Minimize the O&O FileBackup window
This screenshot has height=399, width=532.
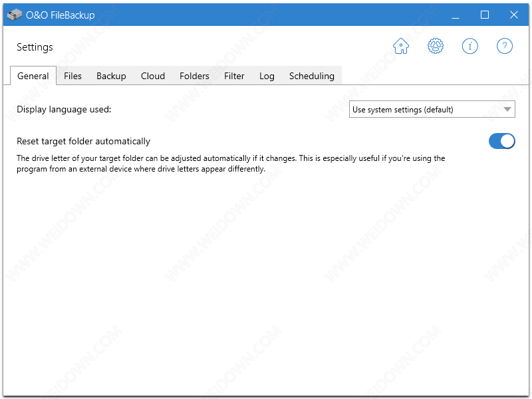point(456,15)
